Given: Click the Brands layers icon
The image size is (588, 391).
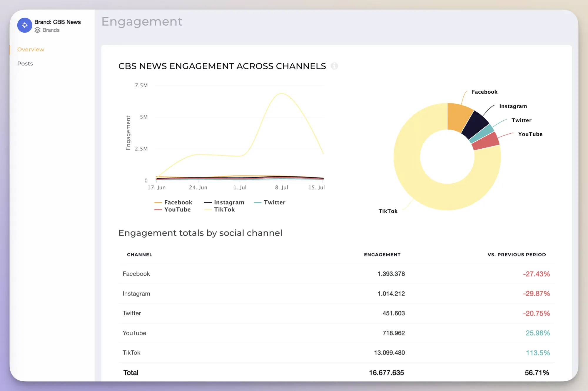Looking at the screenshot, I should (x=37, y=30).
